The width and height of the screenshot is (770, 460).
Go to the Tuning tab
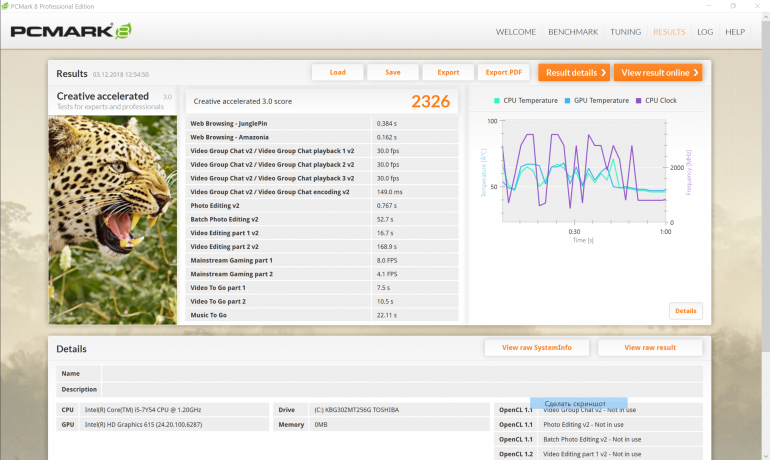pos(625,32)
